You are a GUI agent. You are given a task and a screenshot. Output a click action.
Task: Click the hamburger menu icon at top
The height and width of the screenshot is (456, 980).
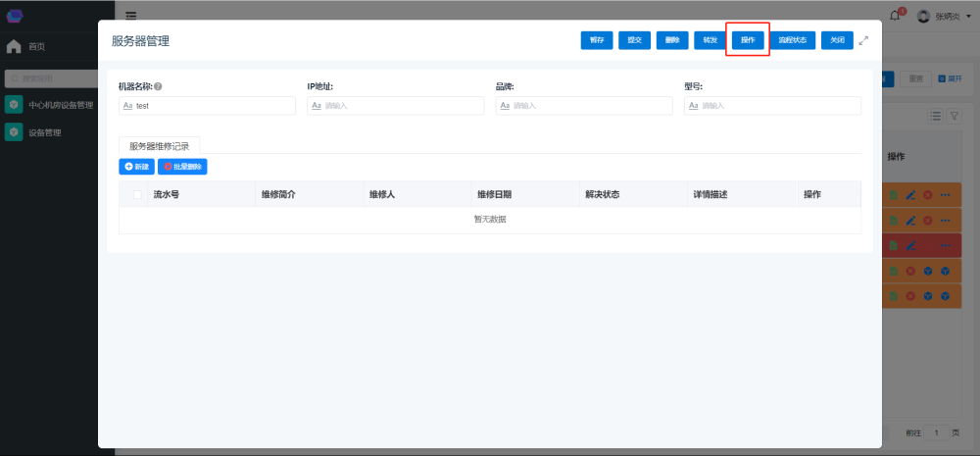130,16
